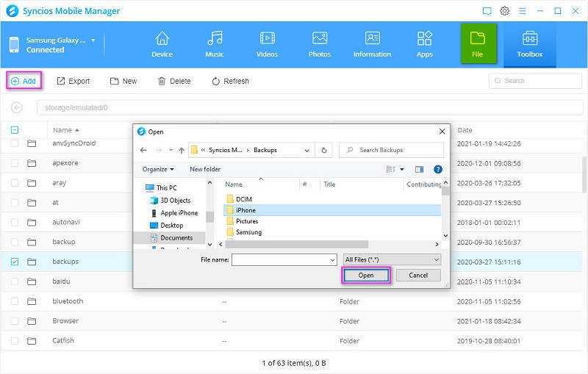Image resolution: width=588 pixels, height=374 pixels.
Task: Click the Title column header in dialog
Action: click(329, 184)
